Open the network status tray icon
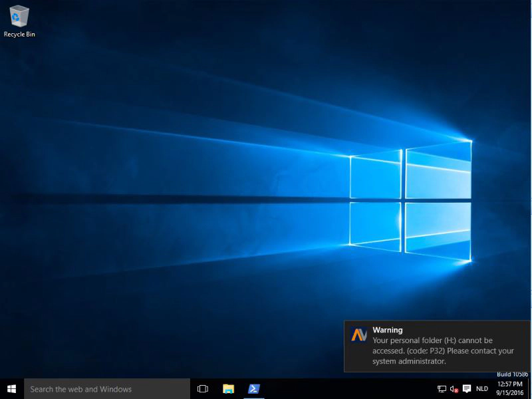The width and height of the screenshot is (532, 399). (442, 389)
